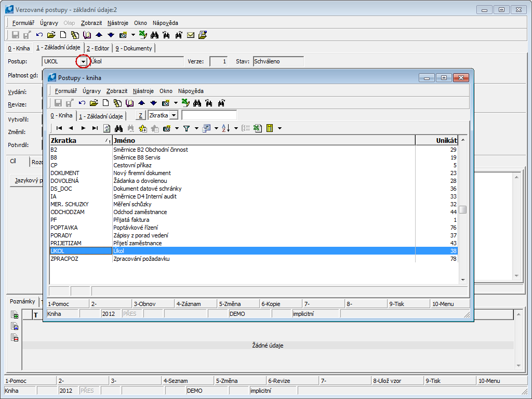Jump to last record with navigation arrow
Viewport: 532px width, 399px height.
tap(95, 128)
